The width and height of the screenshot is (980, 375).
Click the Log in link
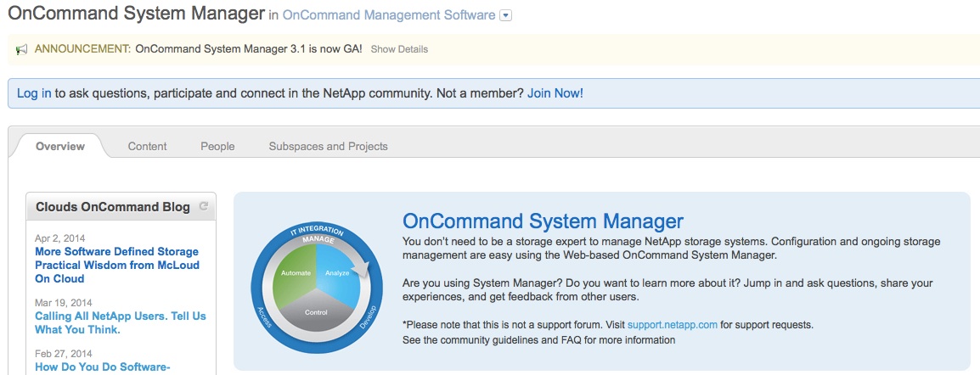click(34, 93)
